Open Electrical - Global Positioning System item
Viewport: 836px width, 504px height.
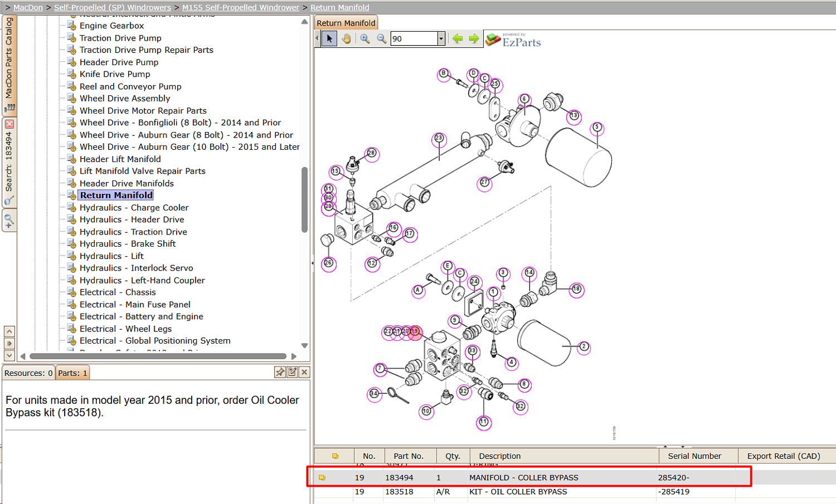coord(155,341)
